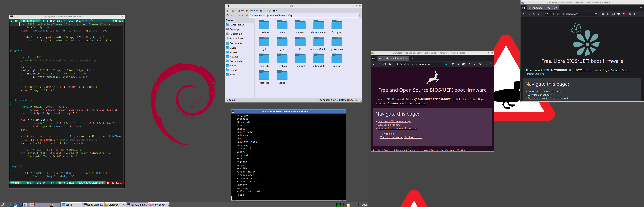Click 'Buy Libreboot preinstalled' link
This screenshot has height=207, width=644.
431,99
